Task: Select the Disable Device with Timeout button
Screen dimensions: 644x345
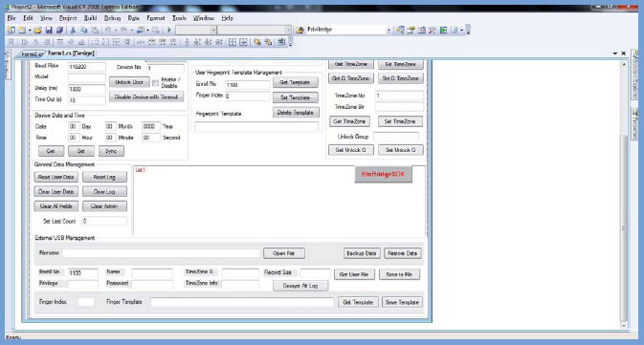Action: (x=146, y=97)
